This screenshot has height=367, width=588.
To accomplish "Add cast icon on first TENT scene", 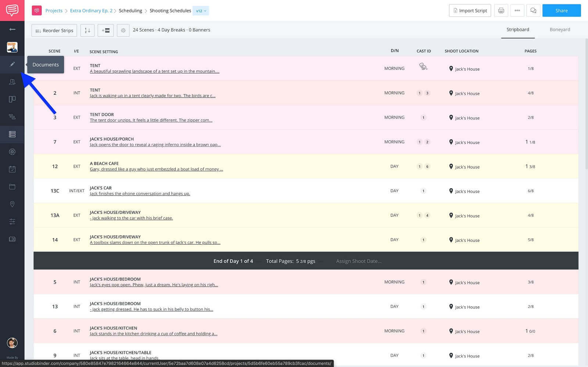I will (x=423, y=66).
